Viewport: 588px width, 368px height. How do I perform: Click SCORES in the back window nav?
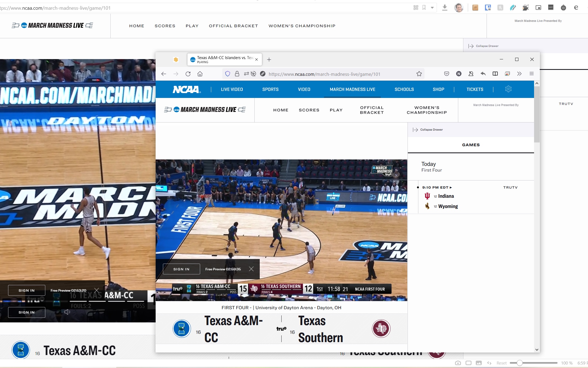(x=165, y=26)
